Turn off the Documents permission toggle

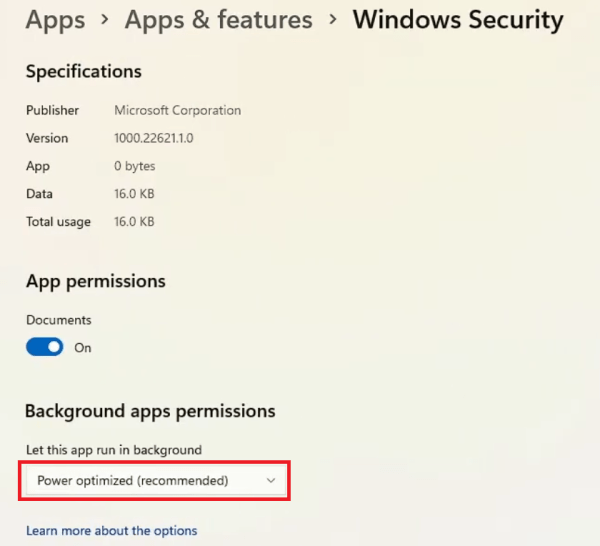(45, 347)
